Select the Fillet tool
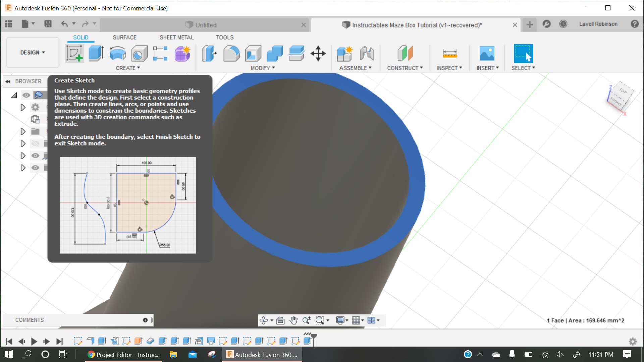Image resolution: width=644 pixels, height=362 pixels. pos(231,53)
